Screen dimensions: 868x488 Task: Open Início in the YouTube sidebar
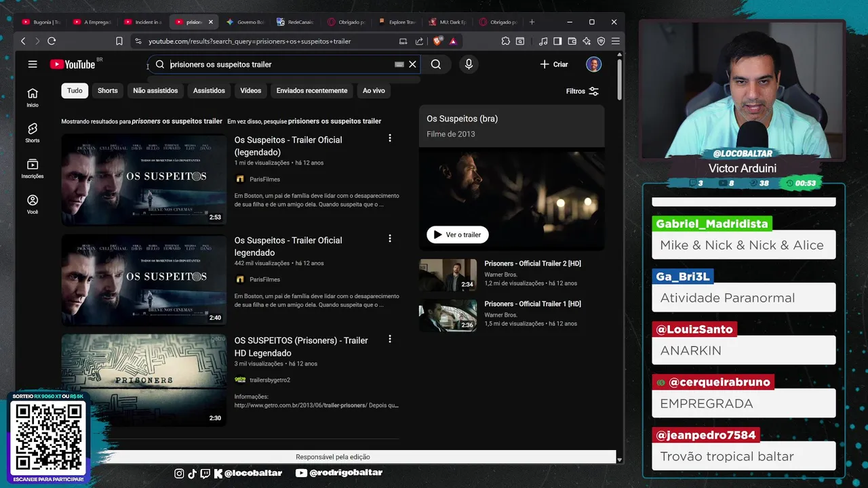tap(33, 98)
